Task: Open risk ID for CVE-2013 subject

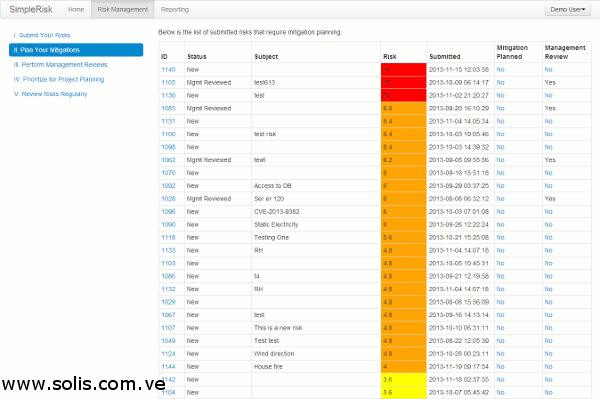Action: pyautogui.click(x=168, y=212)
